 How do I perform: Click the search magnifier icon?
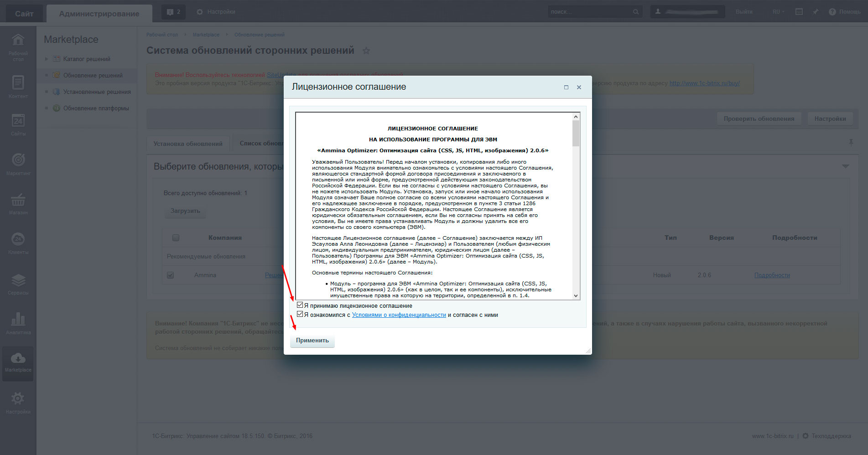[636, 12]
